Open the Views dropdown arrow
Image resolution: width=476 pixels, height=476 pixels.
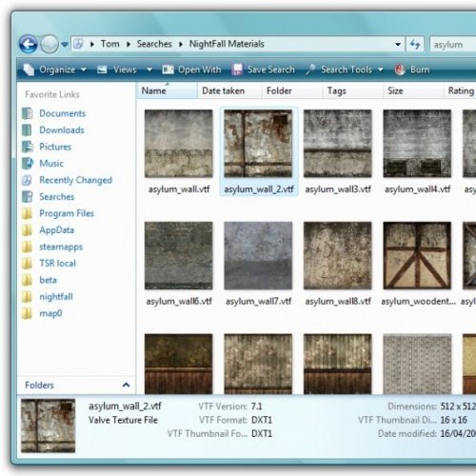pyautogui.click(x=149, y=69)
